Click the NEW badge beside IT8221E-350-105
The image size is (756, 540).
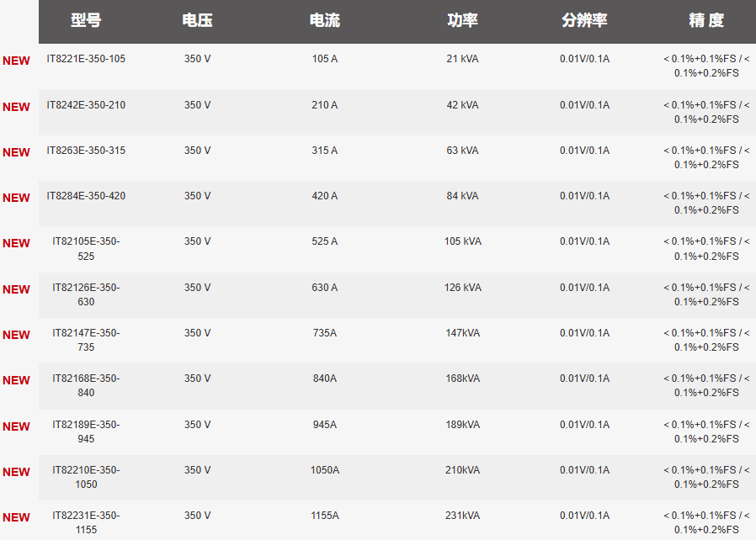click(x=16, y=61)
